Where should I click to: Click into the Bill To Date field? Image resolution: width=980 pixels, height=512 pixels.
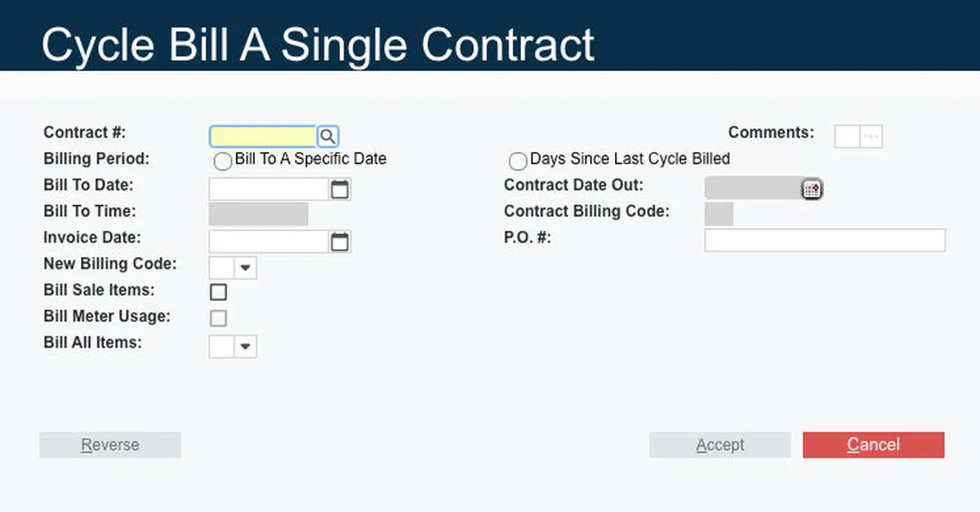coord(269,189)
